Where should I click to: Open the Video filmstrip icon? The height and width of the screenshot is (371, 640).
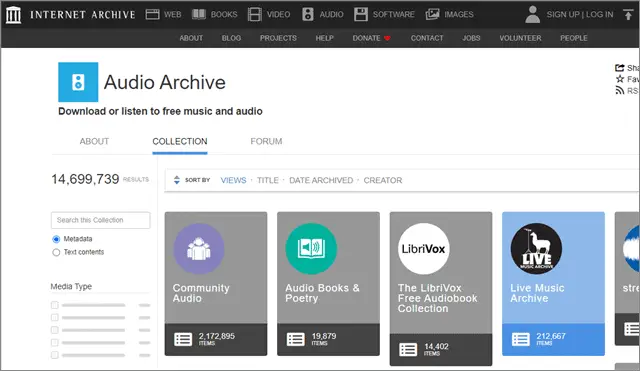254,14
